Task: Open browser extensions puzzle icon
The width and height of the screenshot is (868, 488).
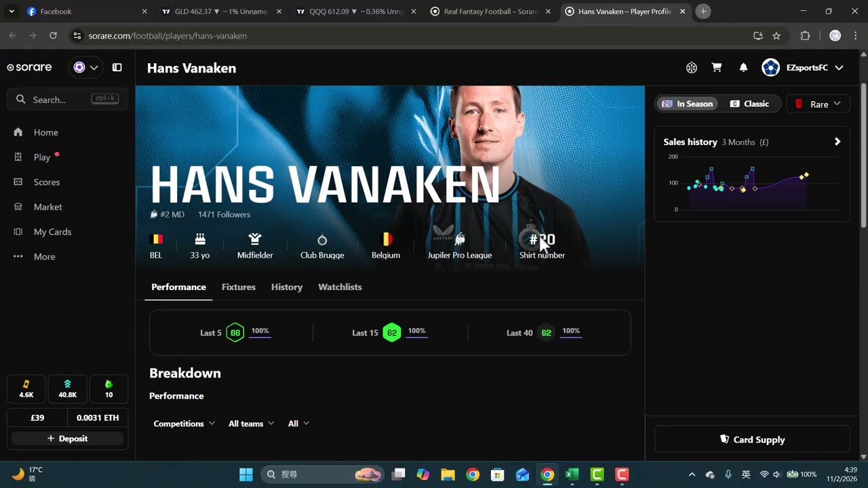Action: pyautogui.click(x=805, y=35)
